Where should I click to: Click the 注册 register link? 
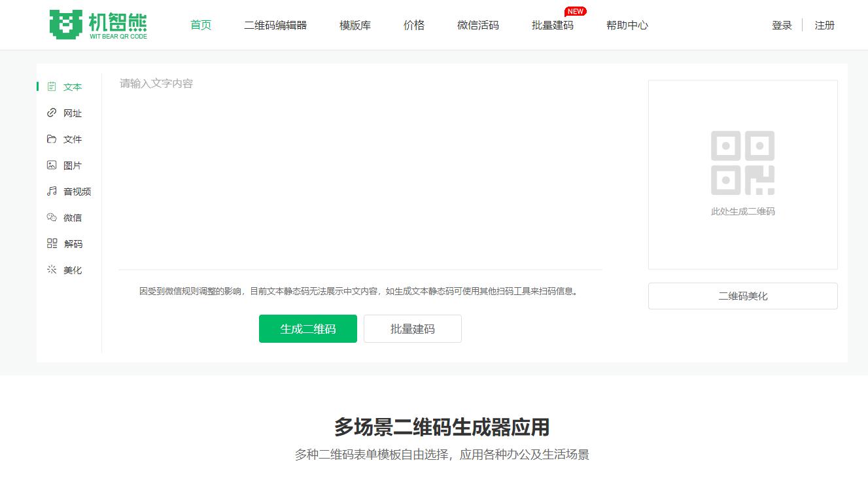click(824, 25)
